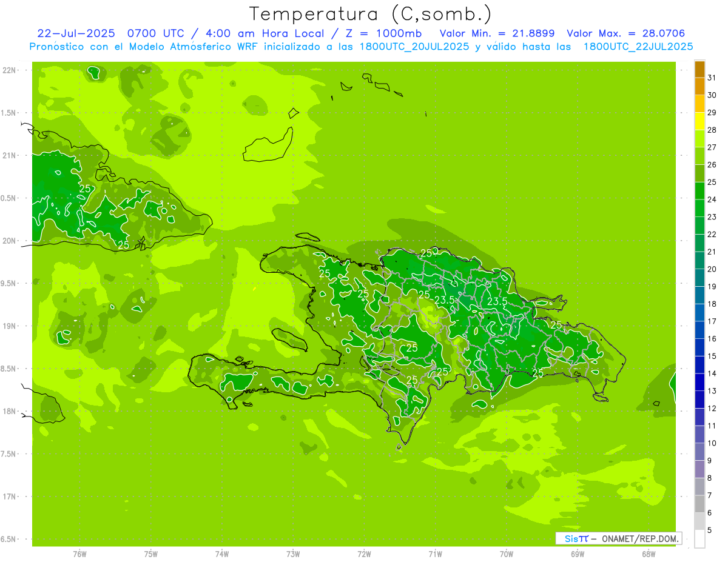Select the "75W" longitude label
Screen dimensions: 728x562
pyautogui.click(x=151, y=554)
